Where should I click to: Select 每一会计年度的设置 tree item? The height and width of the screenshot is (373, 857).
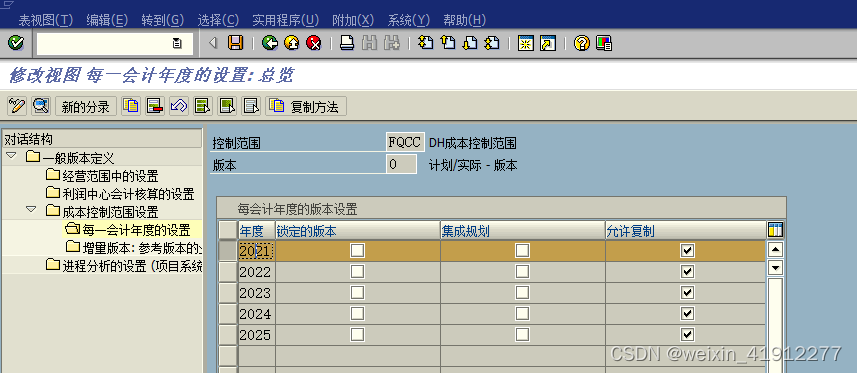[x=127, y=229]
